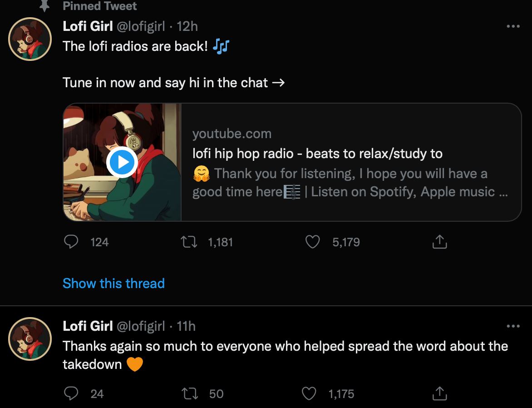
Task: Click the Lofi Girl name on second tweet
Action: [x=88, y=326]
